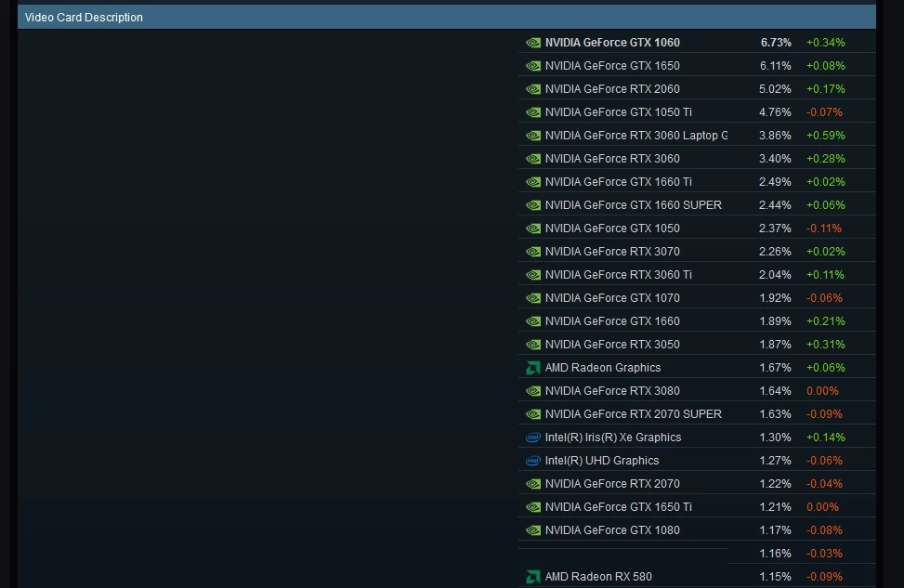Select the +0.31% change value
Screen dimensions: 904x588
point(826,345)
